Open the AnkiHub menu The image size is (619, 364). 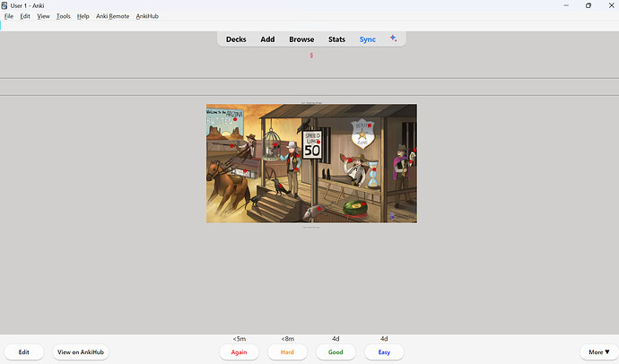point(147,16)
